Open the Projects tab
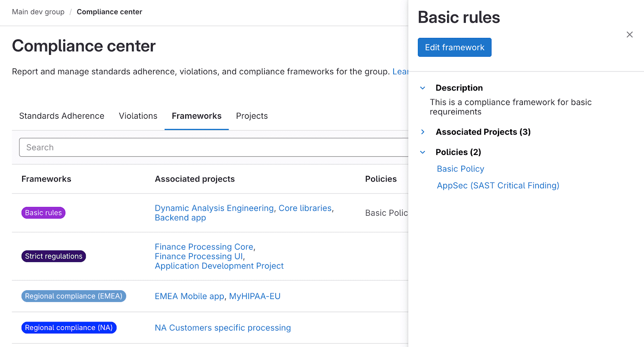Image resolution: width=644 pixels, height=347 pixels. pos(252,116)
